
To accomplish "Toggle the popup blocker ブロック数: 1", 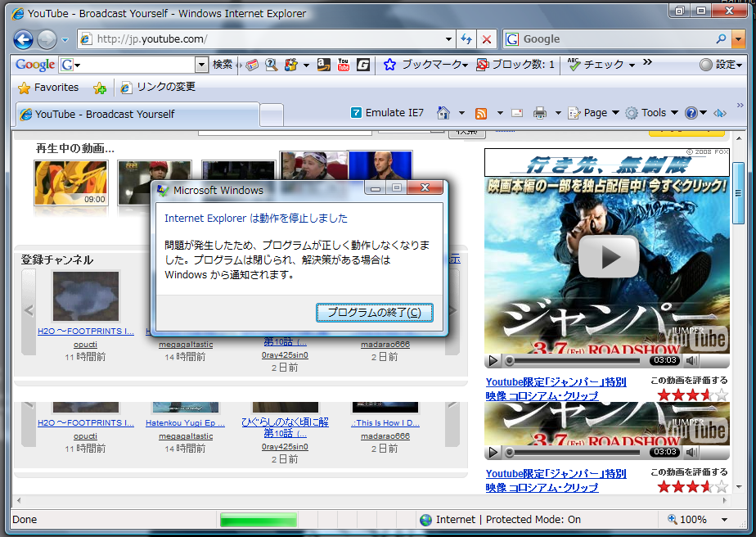I will (515, 64).
